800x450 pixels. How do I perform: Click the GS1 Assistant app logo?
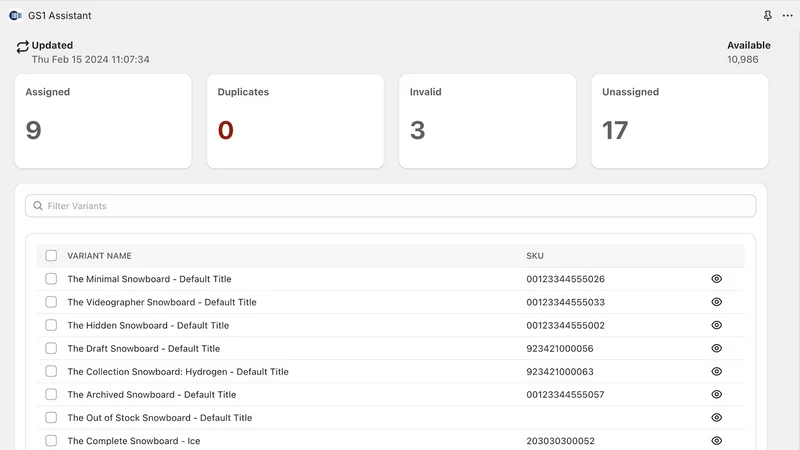15,16
